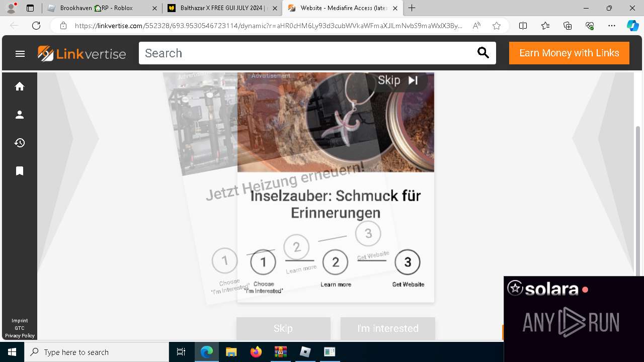The image size is (644, 362).
Task: Click the gray Skip button below card
Action: [283, 328]
